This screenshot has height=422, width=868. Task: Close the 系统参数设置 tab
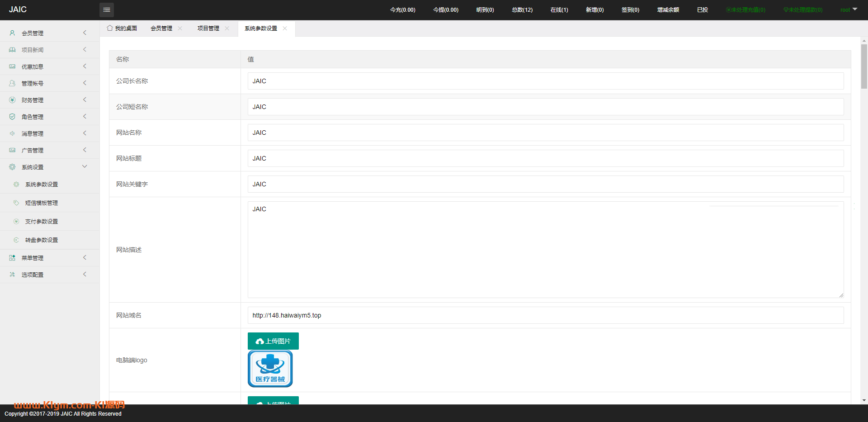(285, 28)
